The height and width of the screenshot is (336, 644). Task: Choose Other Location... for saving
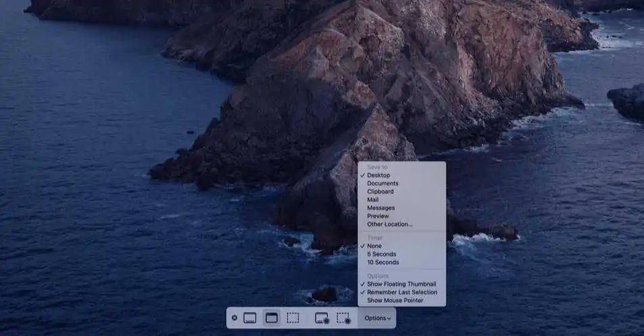tap(389, 224)
